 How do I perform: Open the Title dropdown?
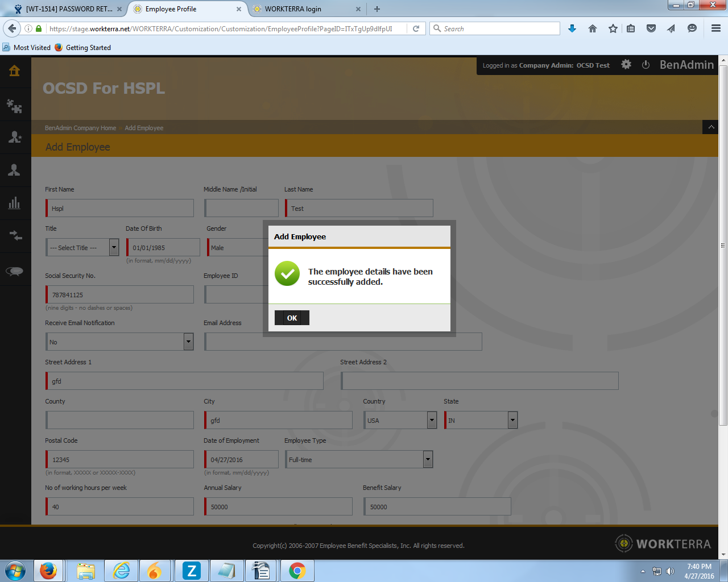click(113, 247)
